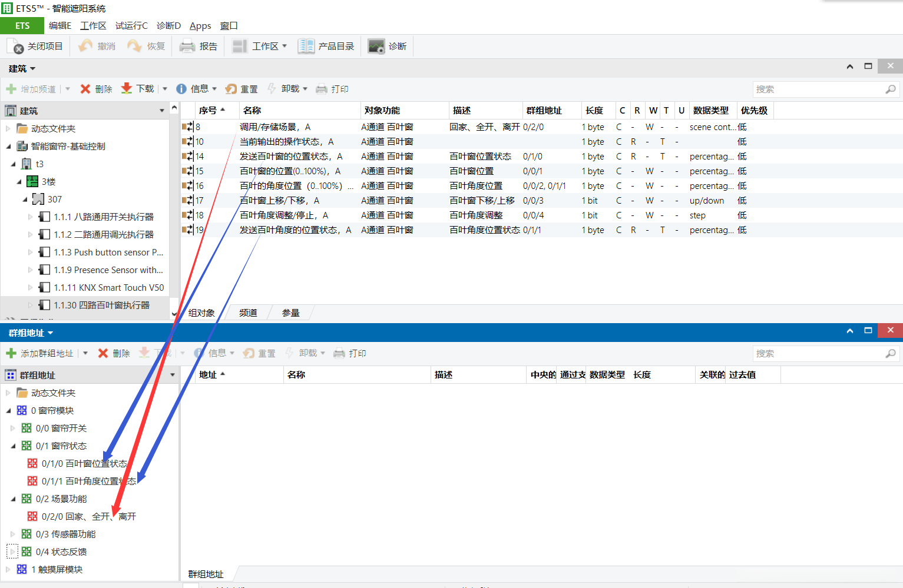Click the 卸载 button in the Building panel
903x588 pixels.
tap(284, 89)
